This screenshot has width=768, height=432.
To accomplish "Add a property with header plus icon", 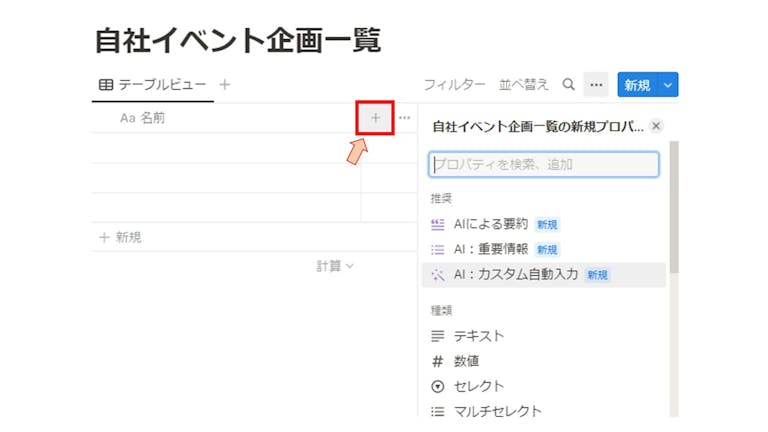I will (x=375, y=118).
